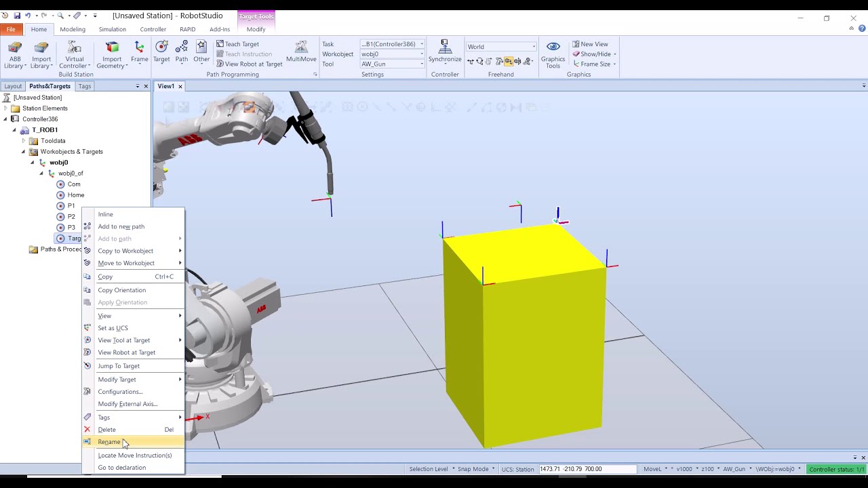Open the Task dropdown showing Controller386
This screenshot has height=488, width=868.
tap(392, 44)
